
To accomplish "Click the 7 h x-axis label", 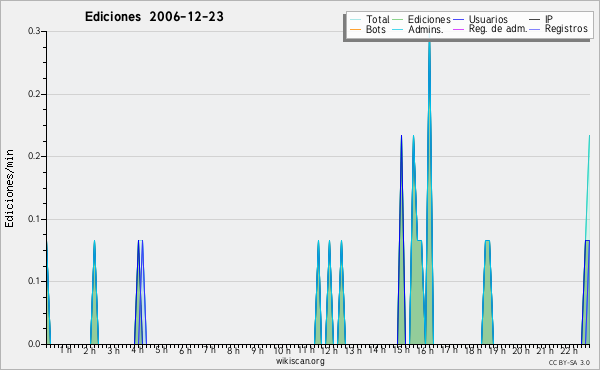I will coord(209,350).
